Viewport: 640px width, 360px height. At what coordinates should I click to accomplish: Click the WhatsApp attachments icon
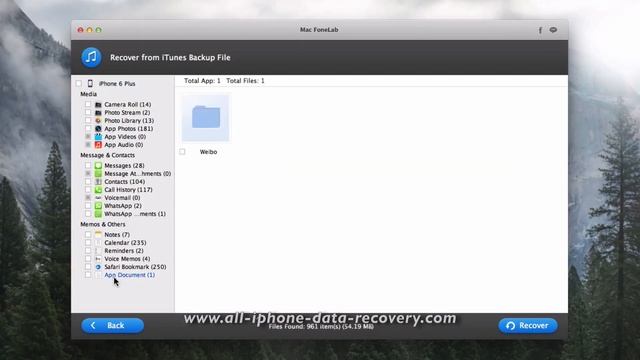click(x=98, y=214)
